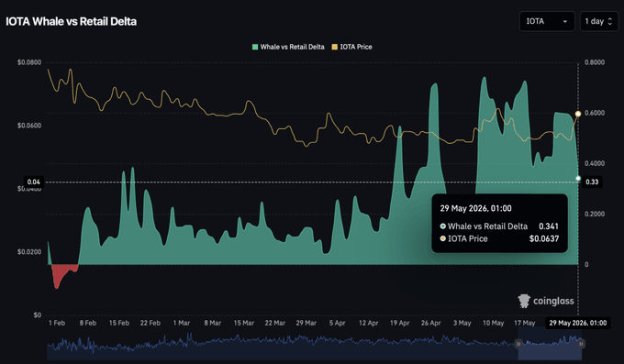The width and height of the screenshot is (624, 364).
Task: Click the 0.2000 right axis label
Action: (595, 214)
